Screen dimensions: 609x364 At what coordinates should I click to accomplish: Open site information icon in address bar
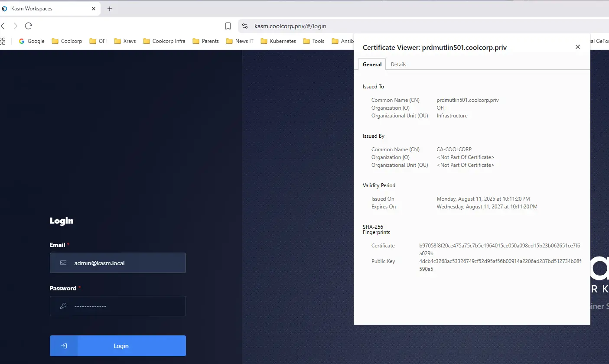(245, 26)
